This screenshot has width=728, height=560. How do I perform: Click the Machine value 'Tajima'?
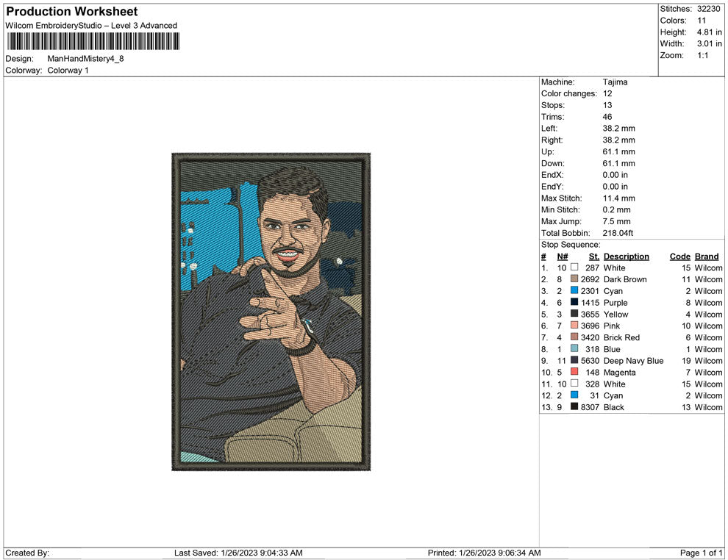[x=615, y=82]
